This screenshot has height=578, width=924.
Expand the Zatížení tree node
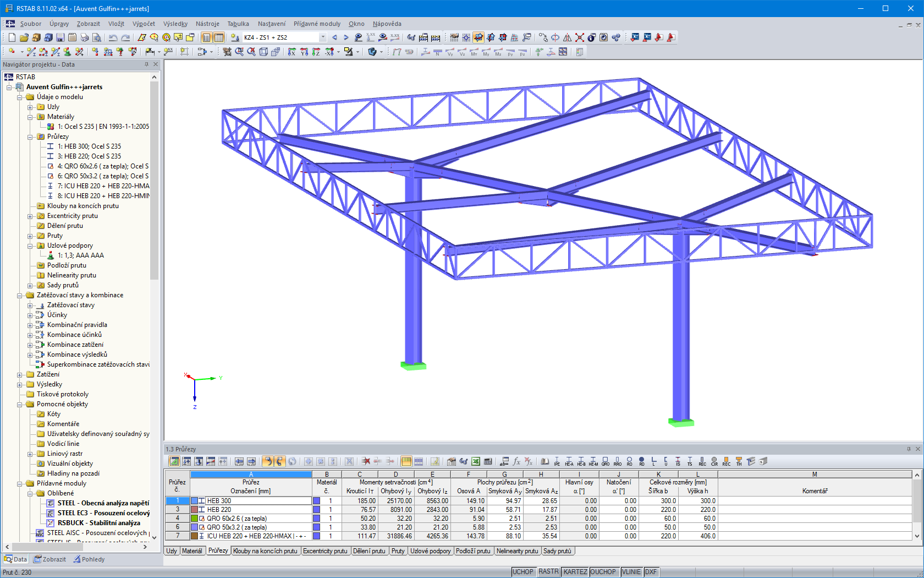[x=20, y=374]
